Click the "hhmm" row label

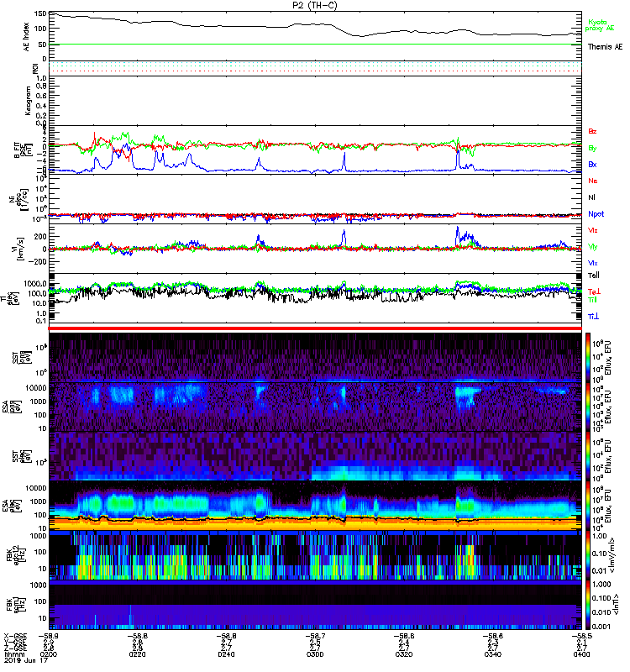(14, 654)
